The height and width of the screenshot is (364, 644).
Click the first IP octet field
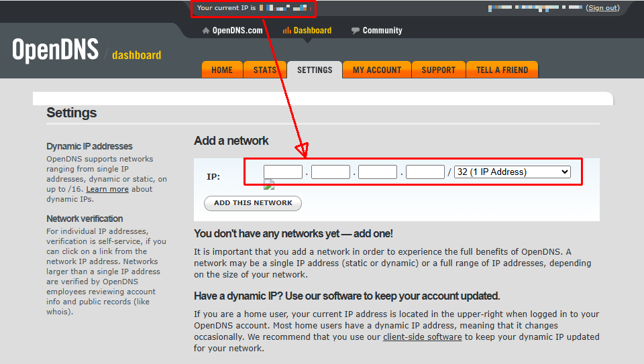pos(283,172)
